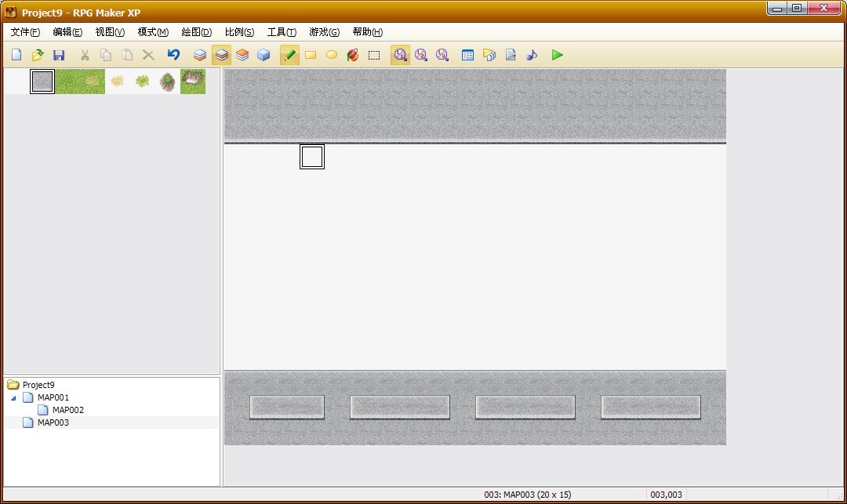Screen dimensions: 847x504
Task: Open the 游戏(G) menu
Action: tap(324, 32)
